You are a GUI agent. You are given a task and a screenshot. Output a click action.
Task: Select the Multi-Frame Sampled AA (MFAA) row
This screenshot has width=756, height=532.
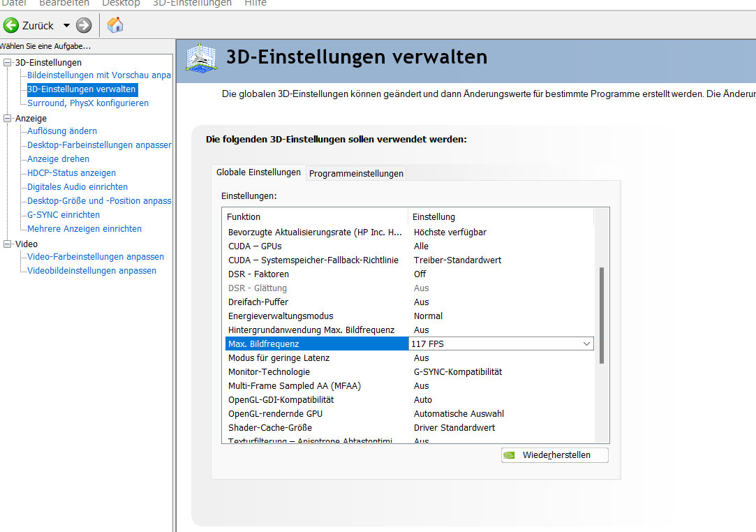pyautogui.click(x=409, y=386)
